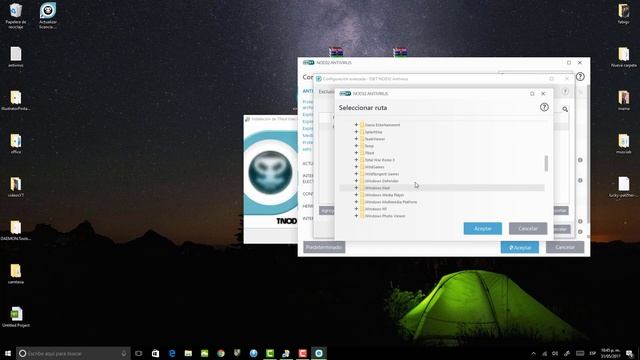The height and width of the screenshot is (360, 640).
Task: Select the Untitled Project desktop file
Action: [x=16, y=317]
